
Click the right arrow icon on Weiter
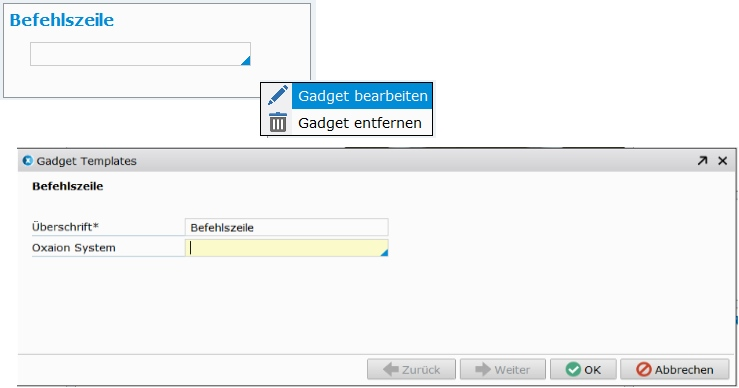[483, 369]
